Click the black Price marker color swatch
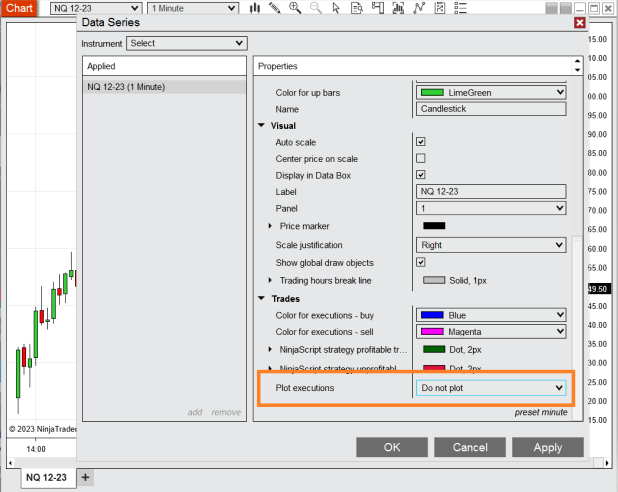This screenshot has width=618, height=492. (x=434, y=226)
